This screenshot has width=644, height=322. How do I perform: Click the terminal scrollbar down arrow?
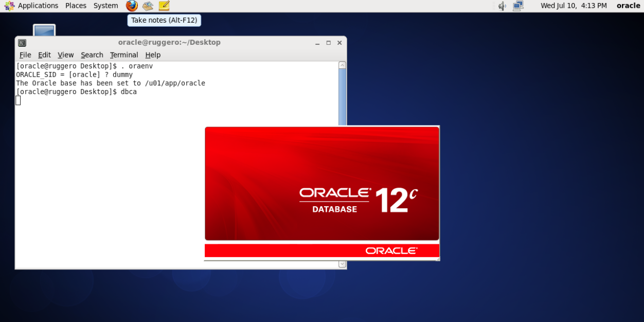(x=342, y=264)
